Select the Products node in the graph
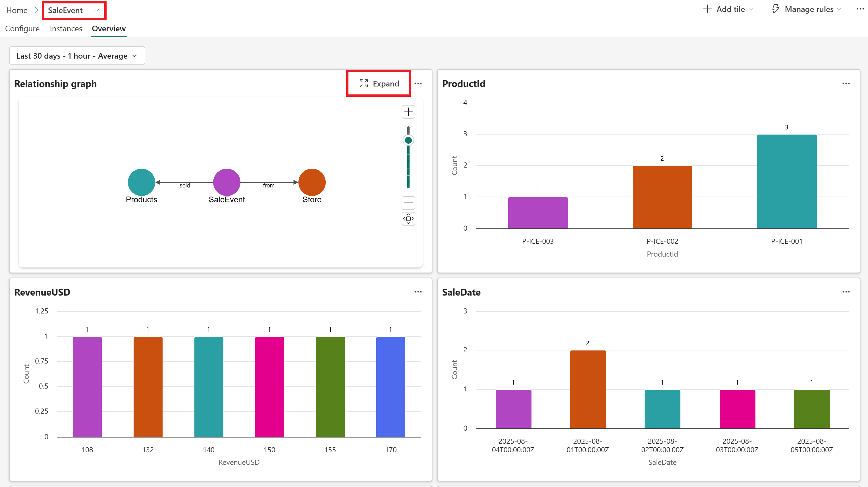 (x=141, y=182)
